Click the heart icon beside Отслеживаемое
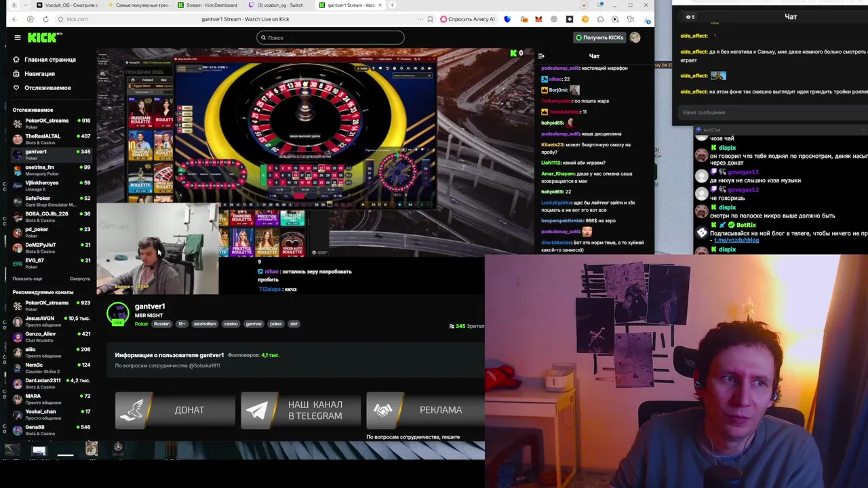 16,87
